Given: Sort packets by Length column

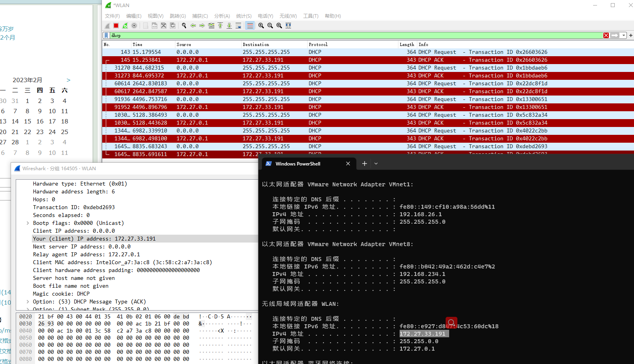Looking at the screenshot, I should click(407, 44).
